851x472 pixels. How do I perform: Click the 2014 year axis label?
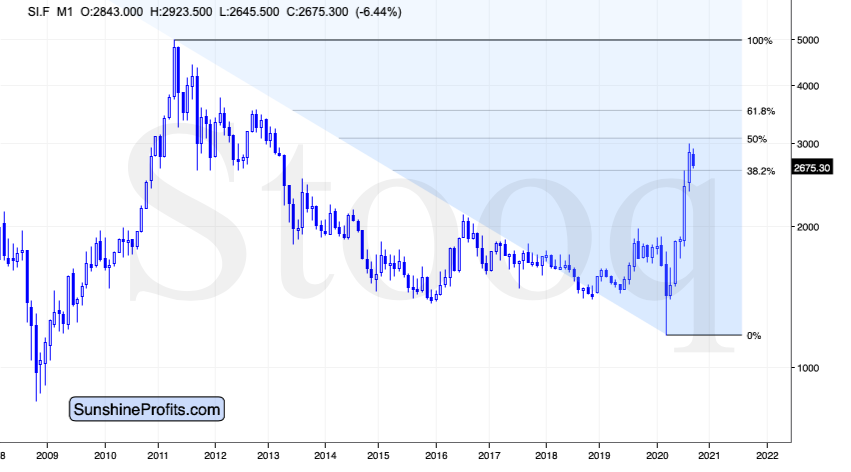[325, 456]
